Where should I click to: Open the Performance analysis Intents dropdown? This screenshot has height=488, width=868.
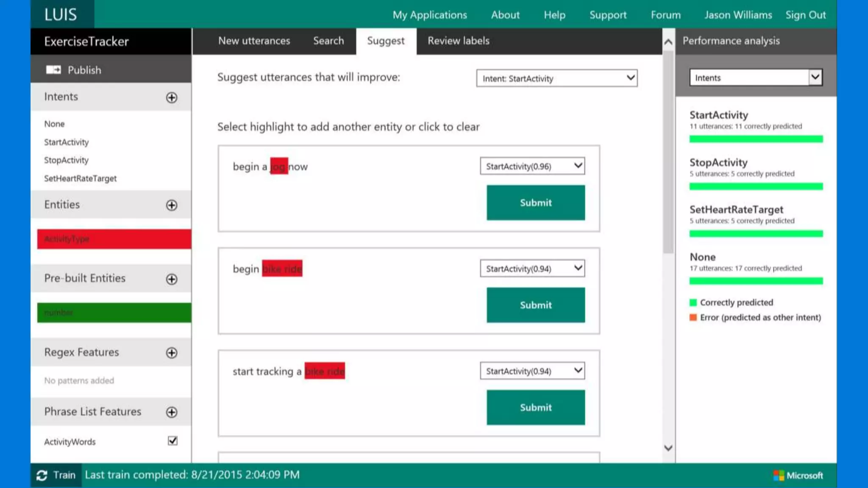point(756,78)
